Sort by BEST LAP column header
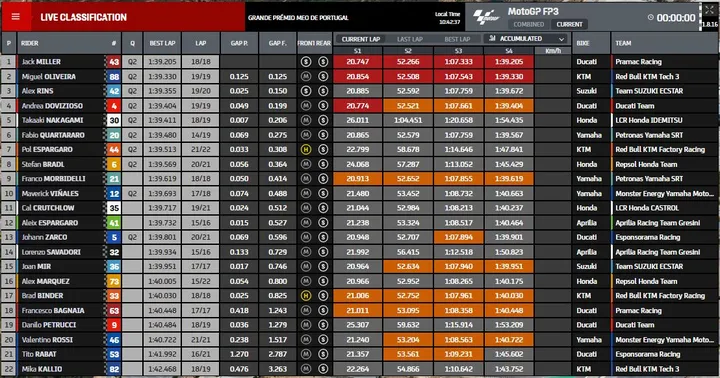 162,43
